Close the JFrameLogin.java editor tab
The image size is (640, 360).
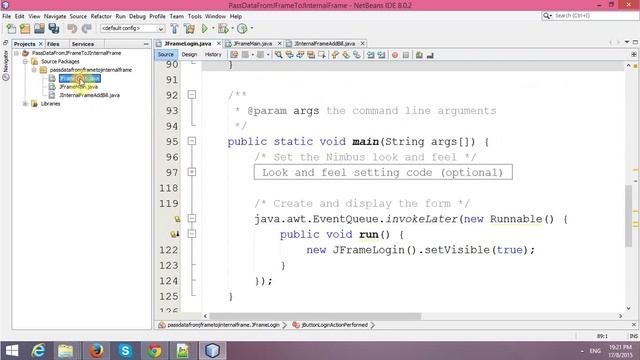click(x=219, y=43)
